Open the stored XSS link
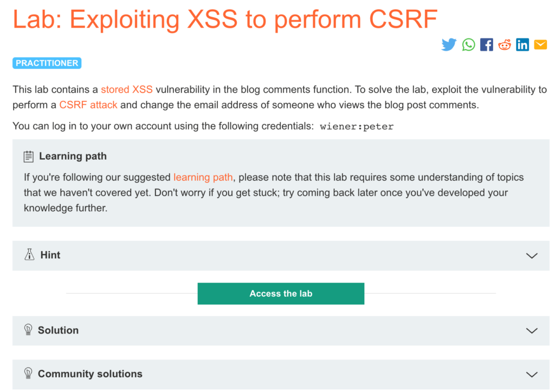The width and height of the screenshot is (555, 392). pyautogui.click(x=127, y=89)
